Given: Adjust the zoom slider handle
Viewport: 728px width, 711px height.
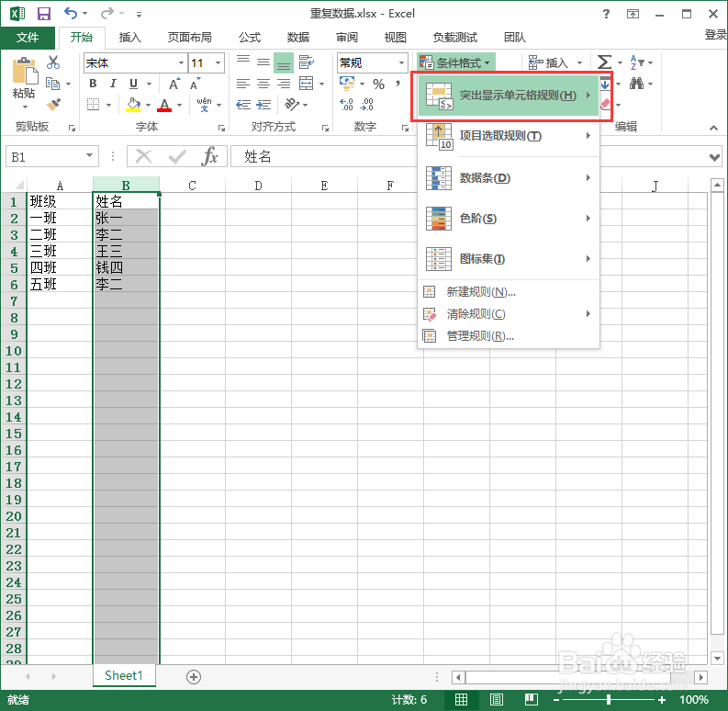Looking at the screenshot, I should pos(609,699).
